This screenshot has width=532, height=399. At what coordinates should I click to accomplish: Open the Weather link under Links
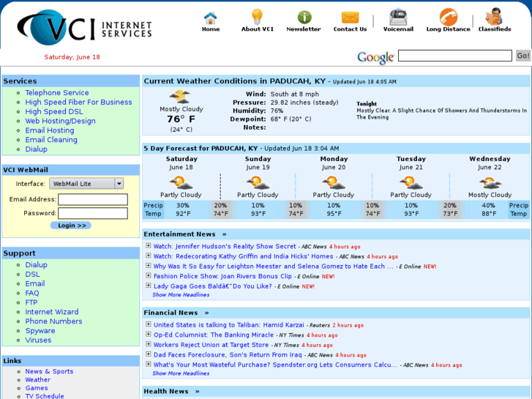37,380
